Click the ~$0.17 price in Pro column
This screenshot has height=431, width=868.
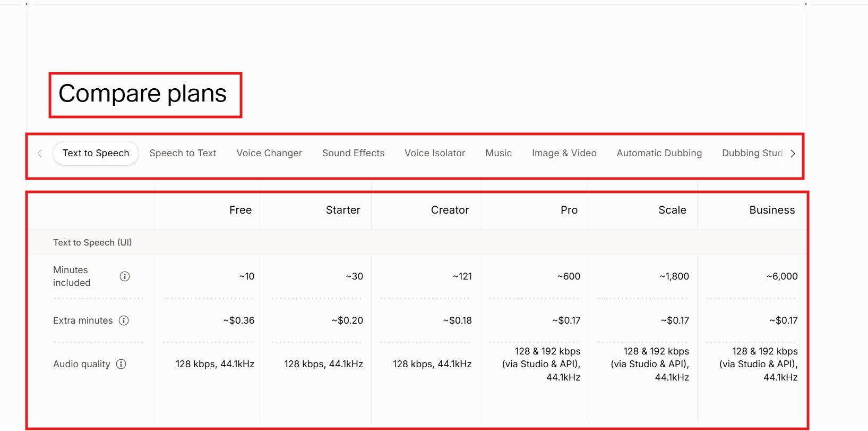coord(566,320)
